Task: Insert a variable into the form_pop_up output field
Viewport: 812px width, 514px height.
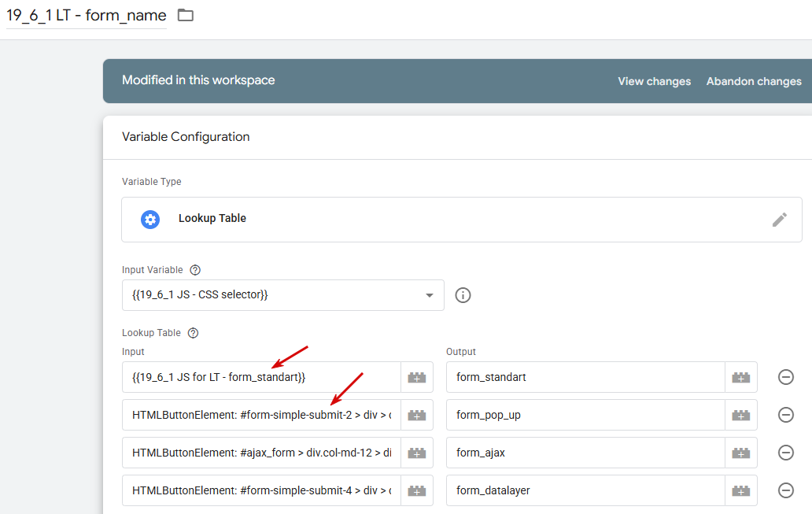Action: coord(741,415)
